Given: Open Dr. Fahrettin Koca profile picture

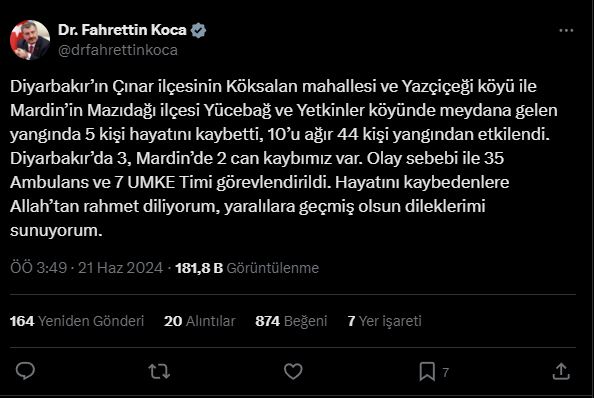Looking at the screenshot, I should click(30, 40).
